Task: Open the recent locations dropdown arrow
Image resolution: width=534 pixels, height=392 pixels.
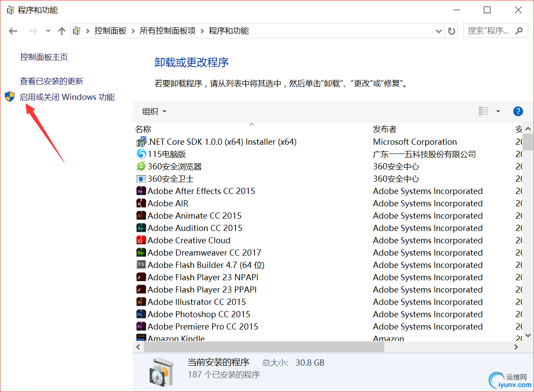Action: [x=48, y=31]
